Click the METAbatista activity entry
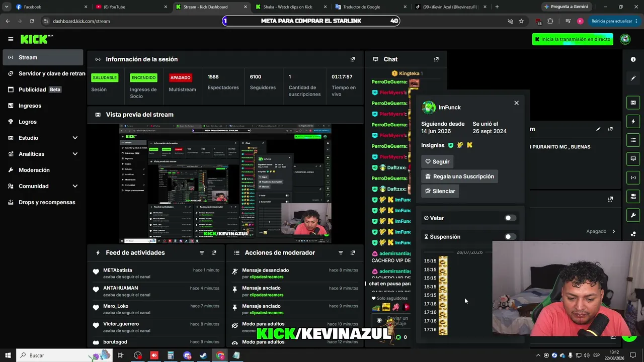The width and height of the screenshot is (644, 362). click(156, 274)
